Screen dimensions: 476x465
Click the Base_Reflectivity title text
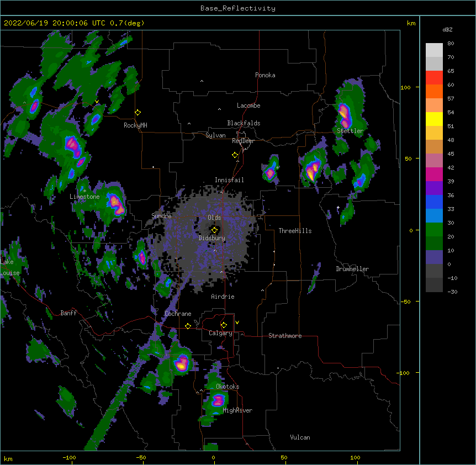coord(238,8)
